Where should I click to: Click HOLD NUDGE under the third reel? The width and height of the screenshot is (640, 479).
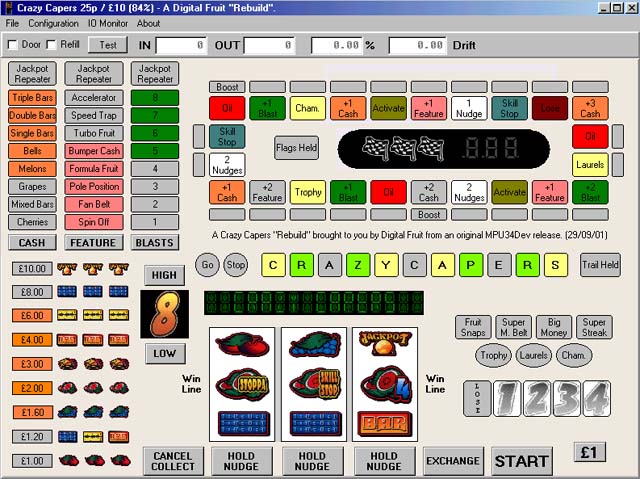click(x=384, y=461)
